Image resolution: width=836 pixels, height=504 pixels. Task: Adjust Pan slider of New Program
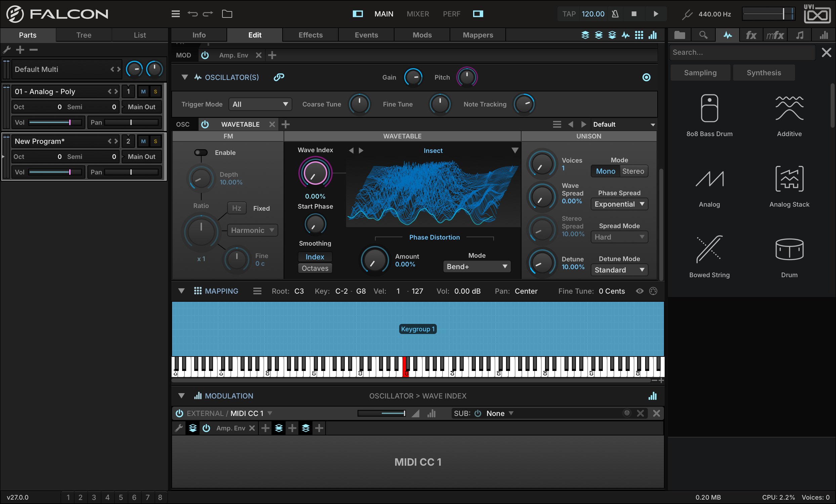(x=131, y=172)
